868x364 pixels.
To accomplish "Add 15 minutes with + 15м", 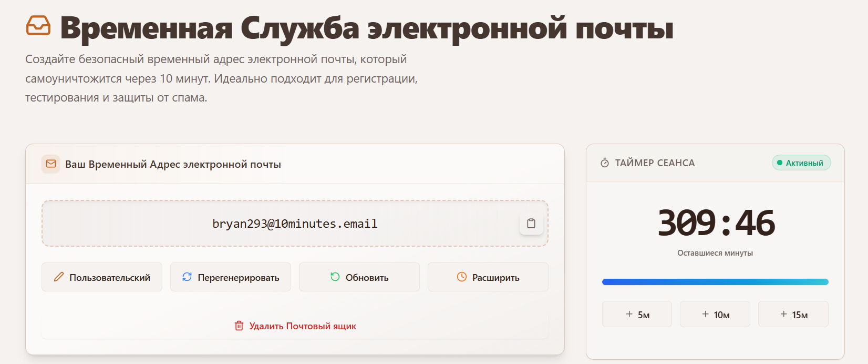I will [793, 314].
